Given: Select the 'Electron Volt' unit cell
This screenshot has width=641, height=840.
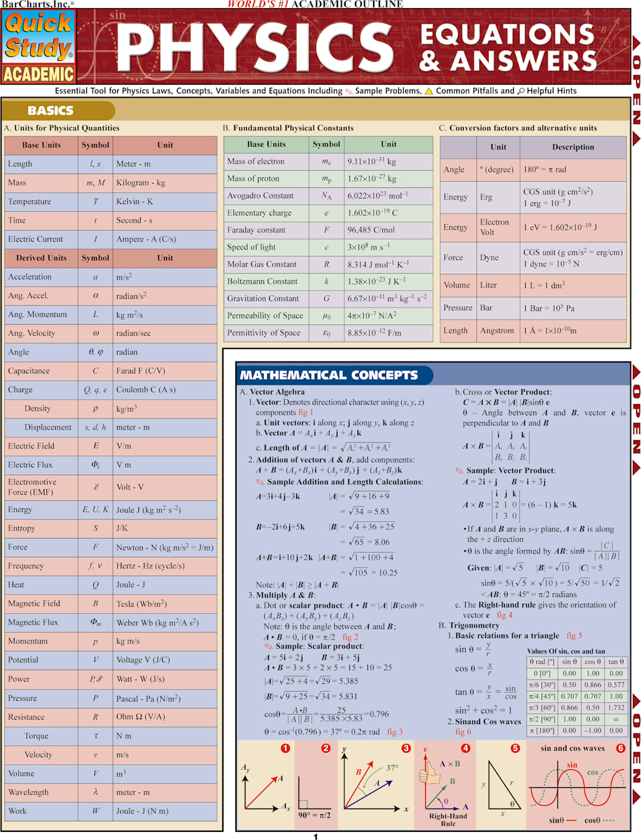Looking at the screenshot, I should pos(498,227).
